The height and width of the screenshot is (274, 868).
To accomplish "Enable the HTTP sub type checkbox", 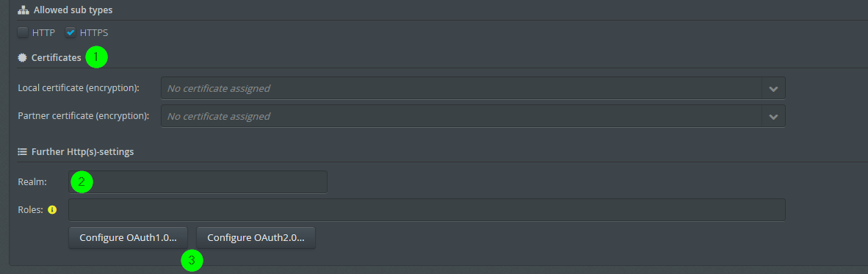I will [23, 32].
